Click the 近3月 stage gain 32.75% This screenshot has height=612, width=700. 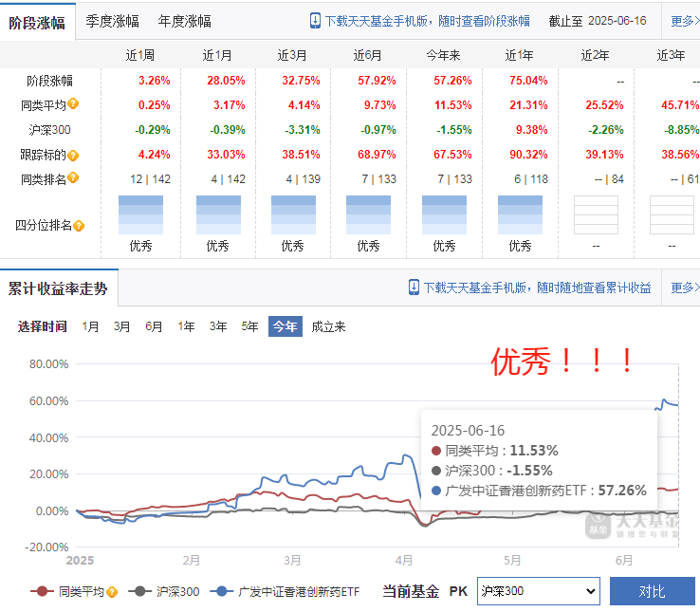point(301,81)
